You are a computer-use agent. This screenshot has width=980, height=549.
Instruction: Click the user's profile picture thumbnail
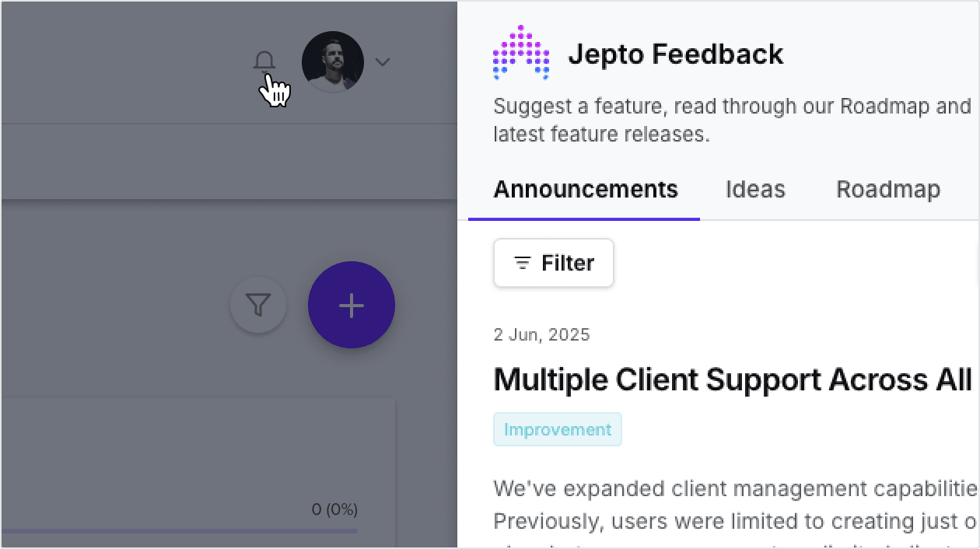[x=333, y=61]
